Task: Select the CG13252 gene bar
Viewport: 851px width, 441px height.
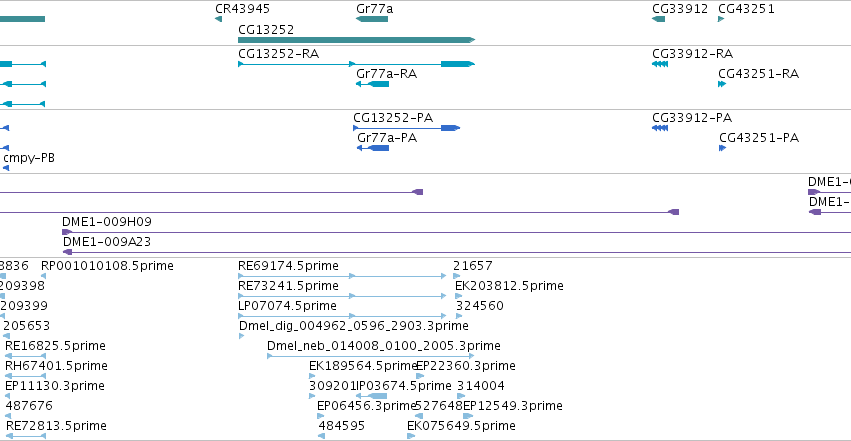Action: (357, 40)
